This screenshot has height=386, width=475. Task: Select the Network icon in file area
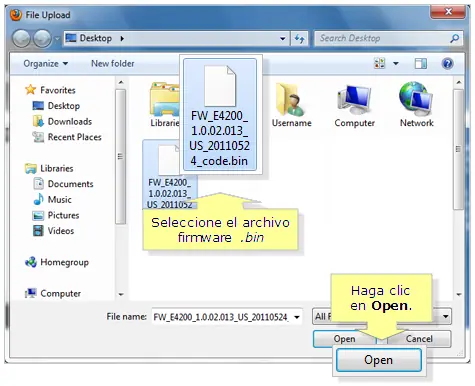pyautogui.click(x=417, y=105)
